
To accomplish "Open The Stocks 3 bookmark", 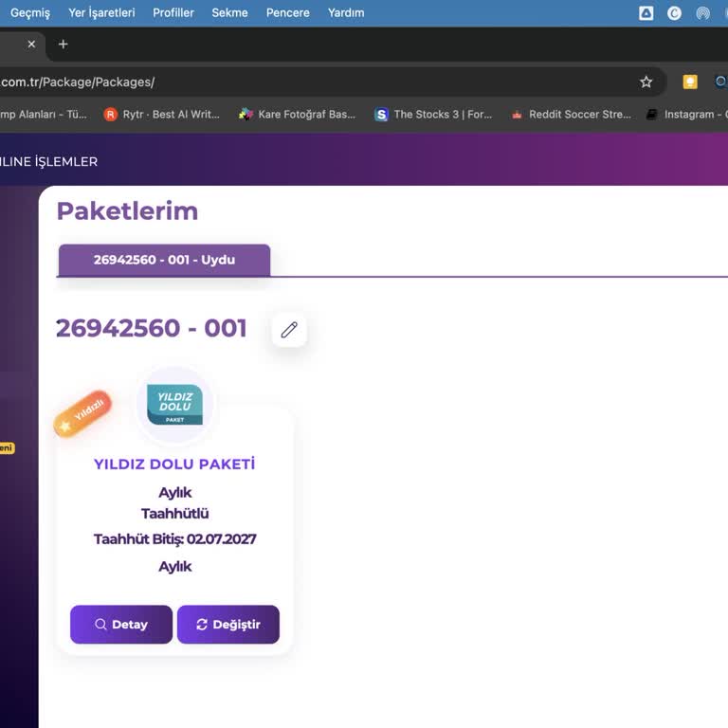I will coord(433,114).
